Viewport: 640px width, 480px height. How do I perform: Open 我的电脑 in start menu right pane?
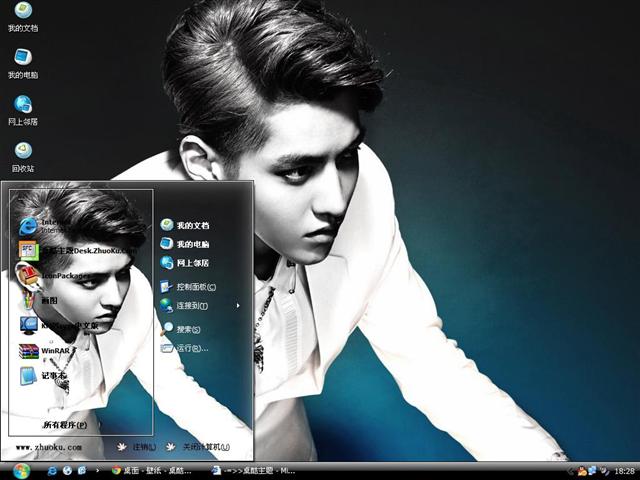pos(191,244)
